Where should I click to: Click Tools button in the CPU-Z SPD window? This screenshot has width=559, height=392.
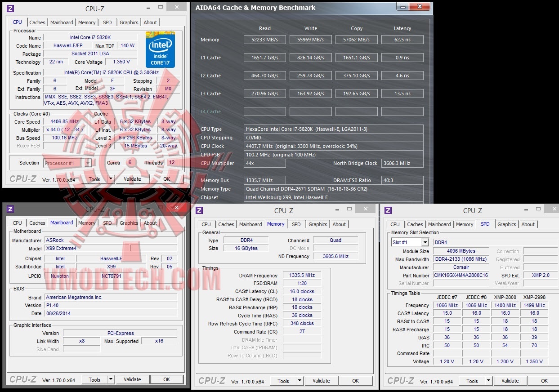click(472, 381)
